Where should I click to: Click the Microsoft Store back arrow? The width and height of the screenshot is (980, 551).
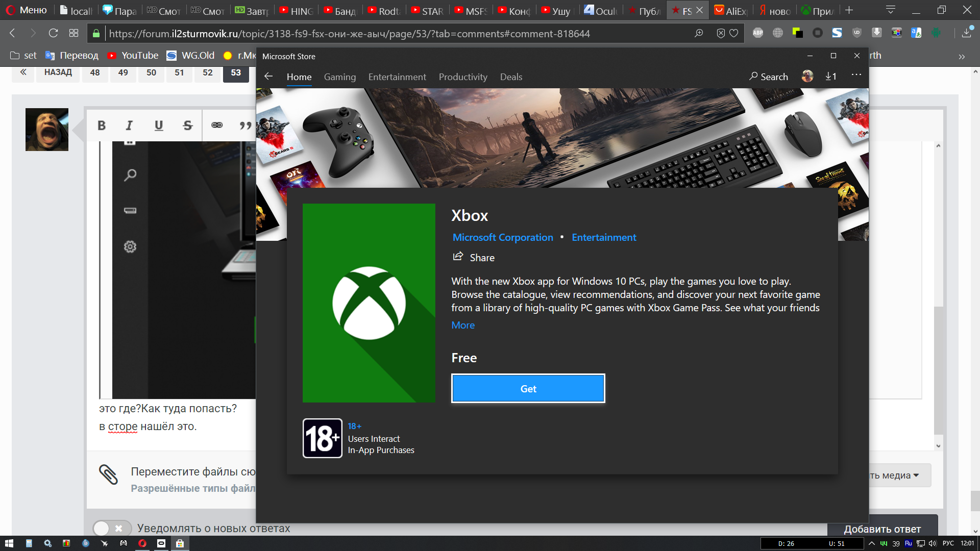point(268,77)
